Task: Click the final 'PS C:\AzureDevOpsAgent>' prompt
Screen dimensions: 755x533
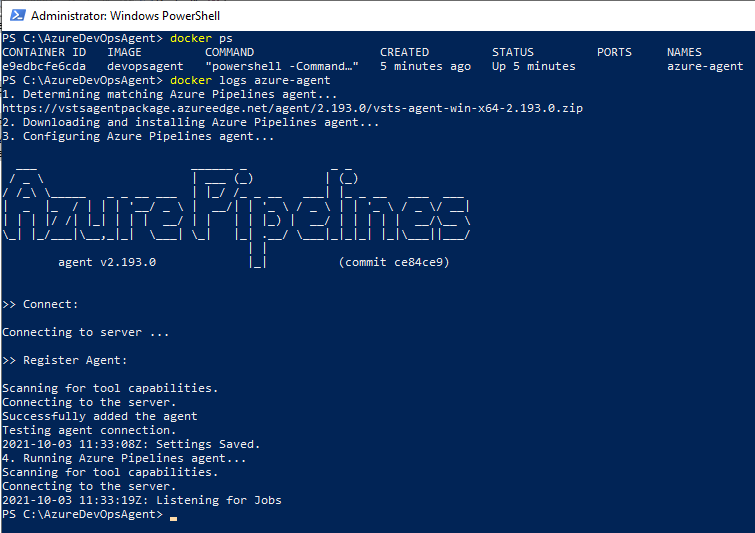Action: click(x=82, y=514)
